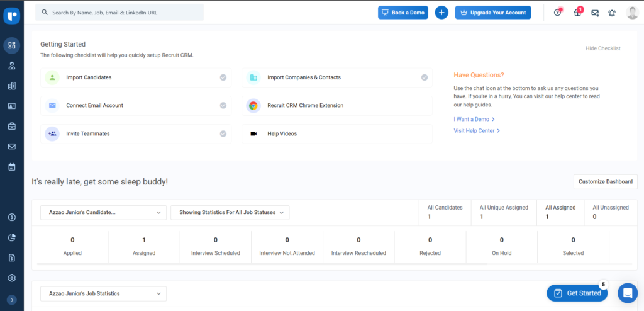The width and height of the screenshot is (644, 311).
Task: Toggle the Connect Email Account check mark
Action: pyautogui.click(x=223, y=105)
